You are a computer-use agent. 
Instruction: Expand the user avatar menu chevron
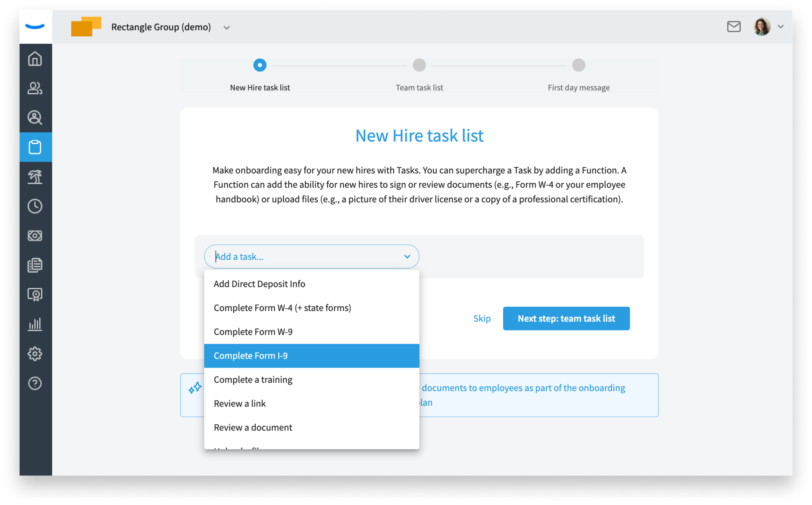click(x=780, y=27)
